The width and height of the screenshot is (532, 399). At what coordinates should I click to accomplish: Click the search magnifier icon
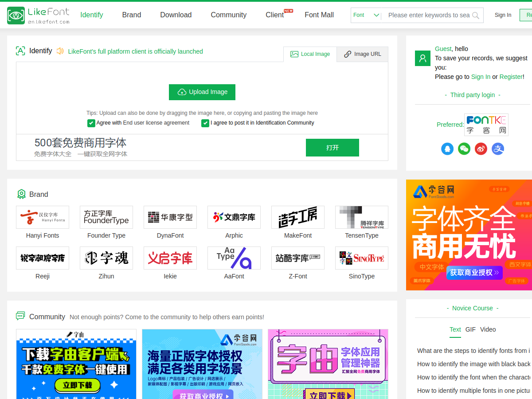[476, 16]
